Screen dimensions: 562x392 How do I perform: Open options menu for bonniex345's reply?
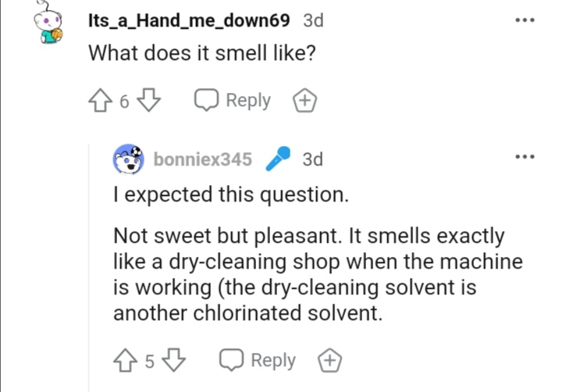point(525,156)
